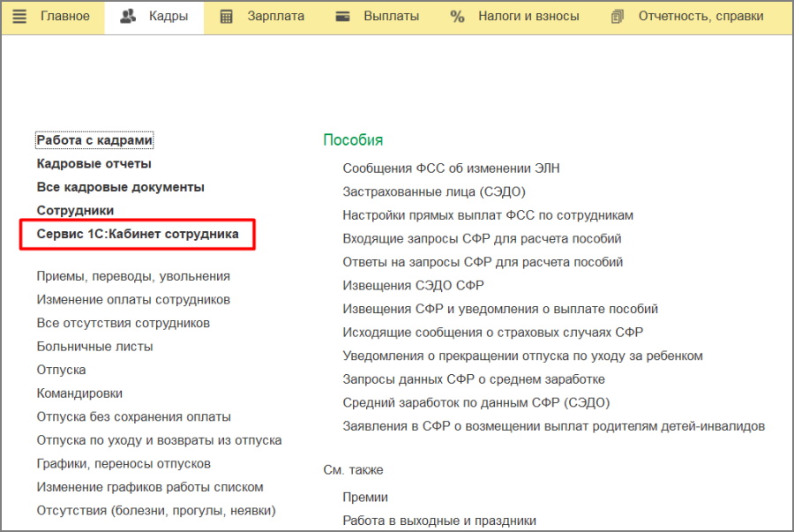Open Запросы данных СФР о среднем заработке
794x532 pixels.
(x=474, y=379)
